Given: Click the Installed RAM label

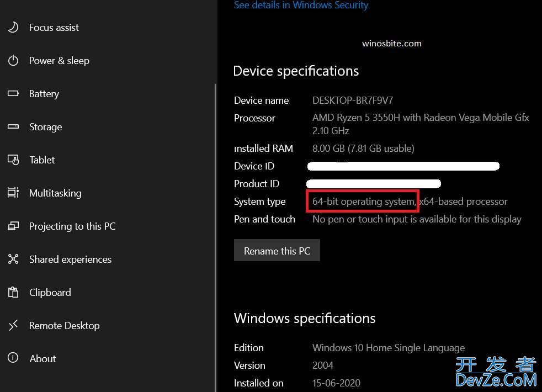Looking at the screenshot, I should tap(263, 149).
